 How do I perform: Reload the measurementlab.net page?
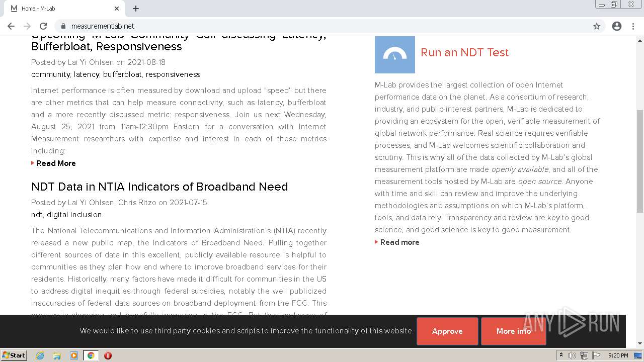[x=43, y=26]
